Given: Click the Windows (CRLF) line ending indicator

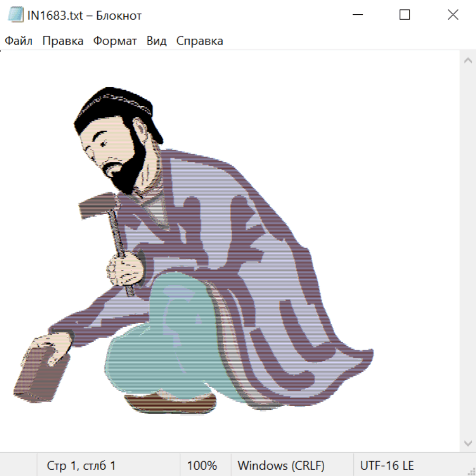Looking at the screenshot, I should pyautogui.click(x=281, y=465).
